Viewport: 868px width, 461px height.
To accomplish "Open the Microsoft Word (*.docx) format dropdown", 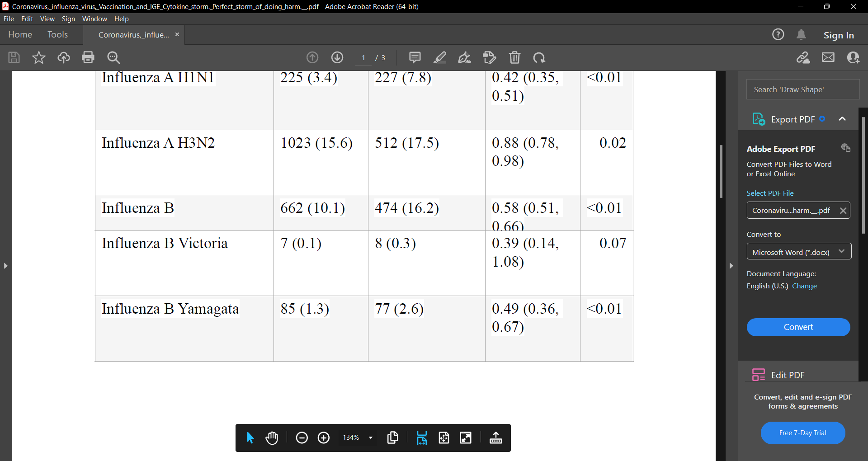I will click(x=799, y=251).
